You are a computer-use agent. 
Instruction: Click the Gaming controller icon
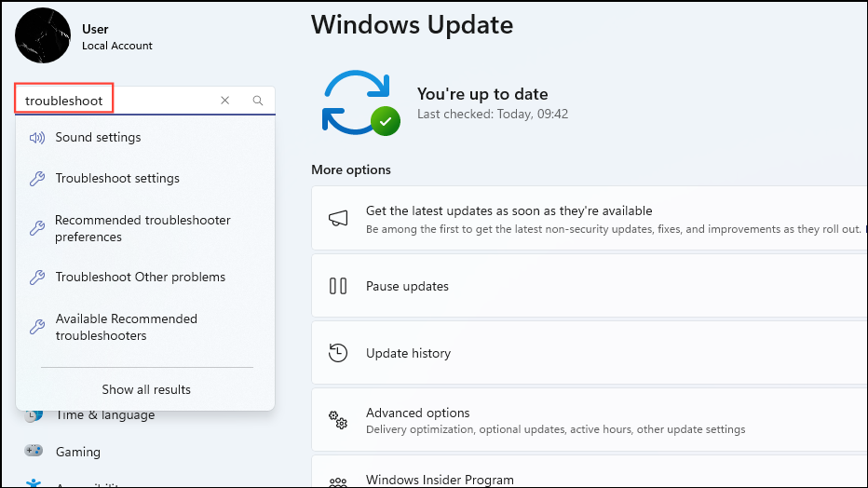34,451
